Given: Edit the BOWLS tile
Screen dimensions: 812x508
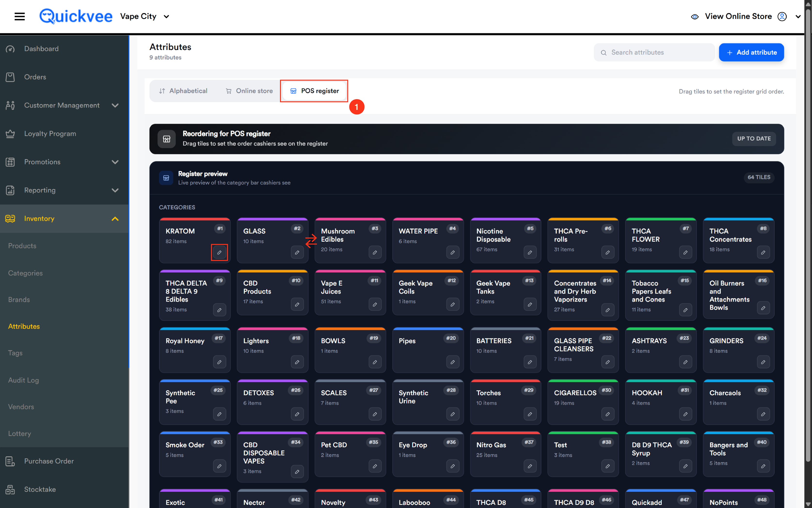Looking at the screenshot, I should click(x=375, y=362).
